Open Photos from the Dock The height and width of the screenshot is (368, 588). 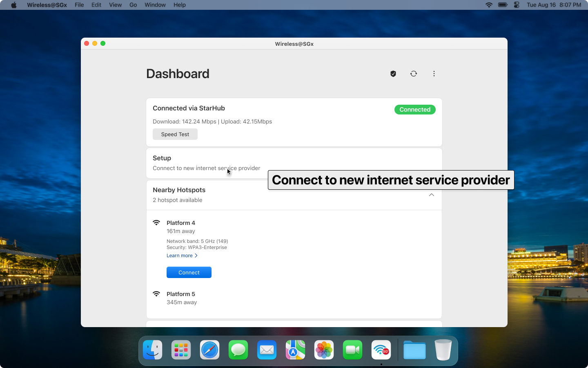[324, 350]
